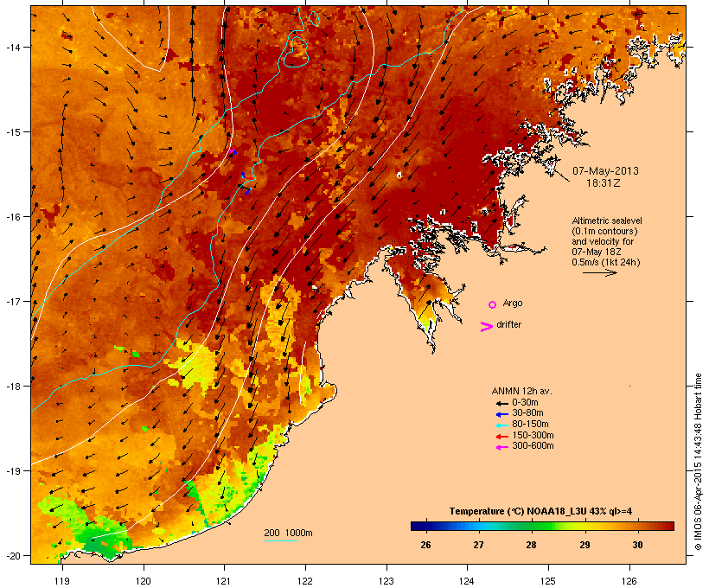Click the red 150-300m legend arrow
This screenshot has width=709, height=588.
[x=501, y=437]
